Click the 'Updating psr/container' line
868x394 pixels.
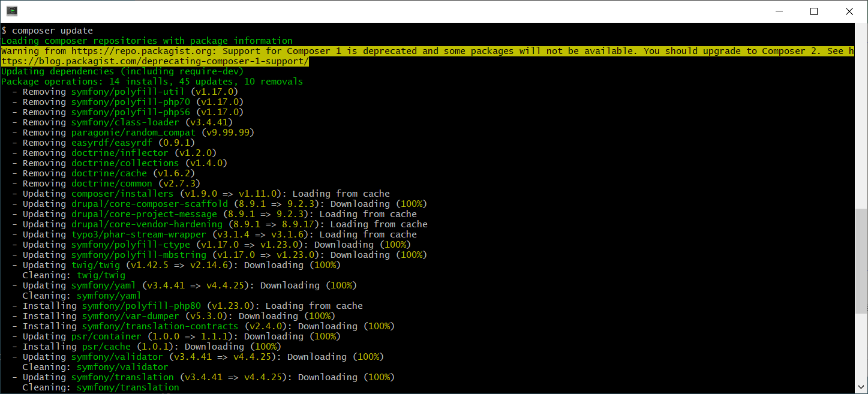click(x=176, y=336)
